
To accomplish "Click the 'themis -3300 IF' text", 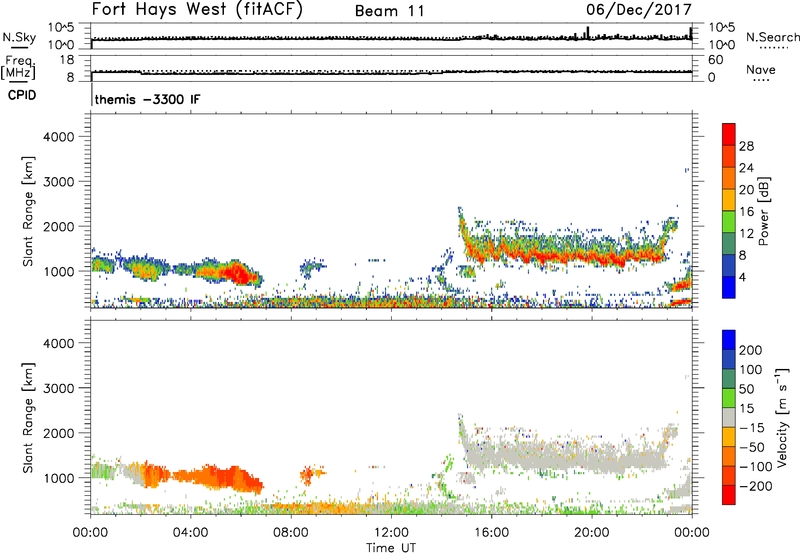I will tap(147, 99).
